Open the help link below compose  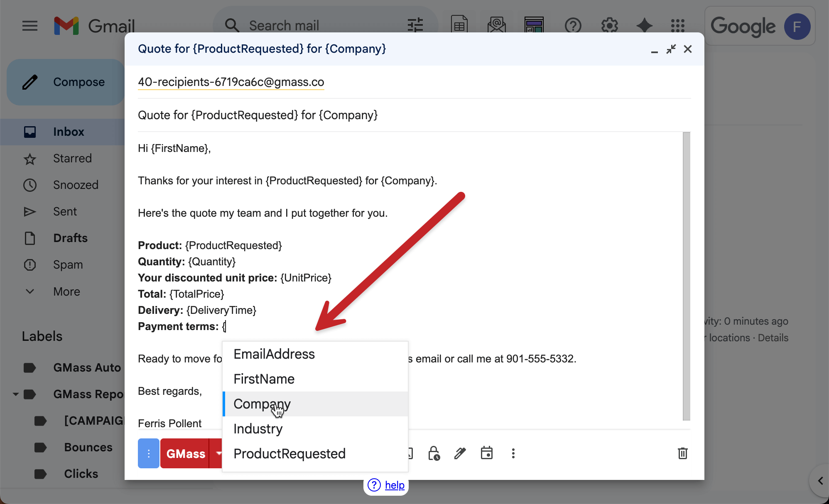[x=394, y=485]
